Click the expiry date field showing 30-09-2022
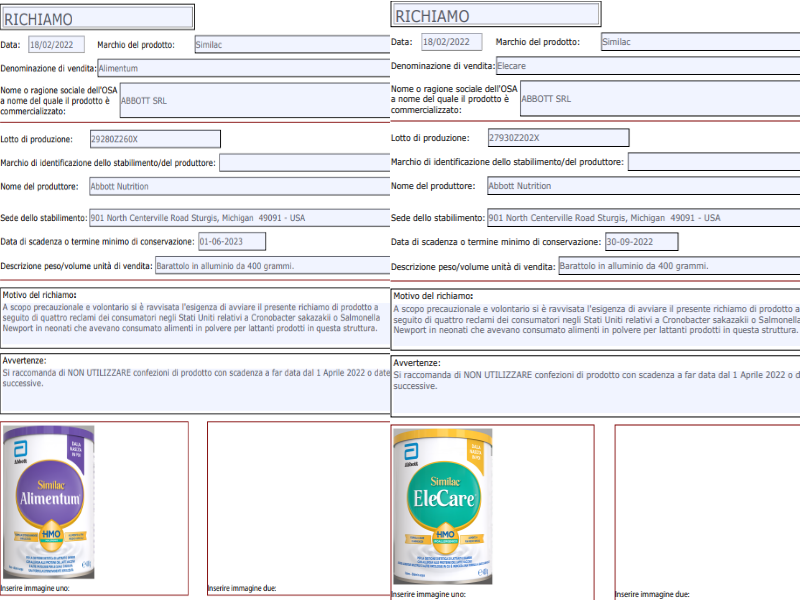Viewport: 800px width, 600px height. 642,242
